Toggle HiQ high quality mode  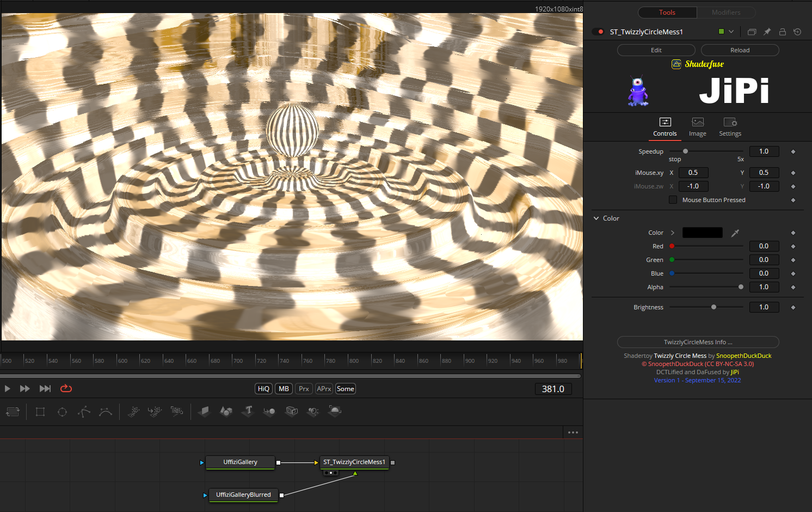(x=263, y=389)
